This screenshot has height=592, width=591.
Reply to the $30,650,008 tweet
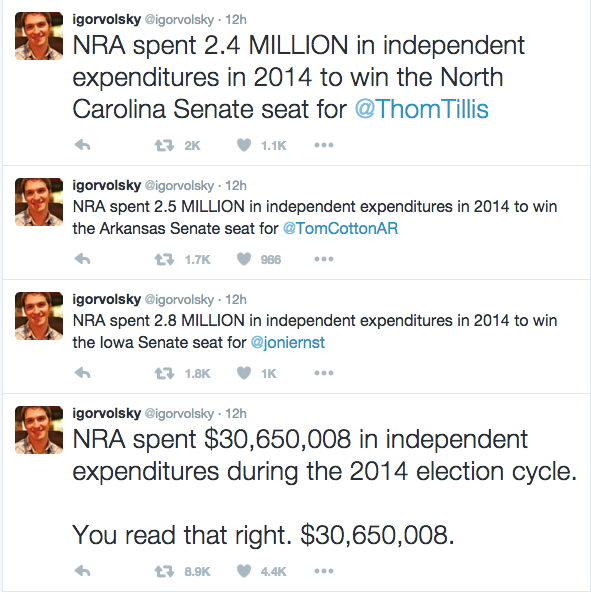click(83, 571)
